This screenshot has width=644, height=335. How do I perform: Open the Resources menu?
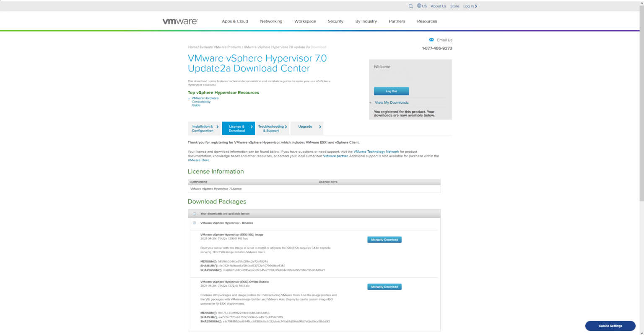pyautogui.click(x=427, y=21)
